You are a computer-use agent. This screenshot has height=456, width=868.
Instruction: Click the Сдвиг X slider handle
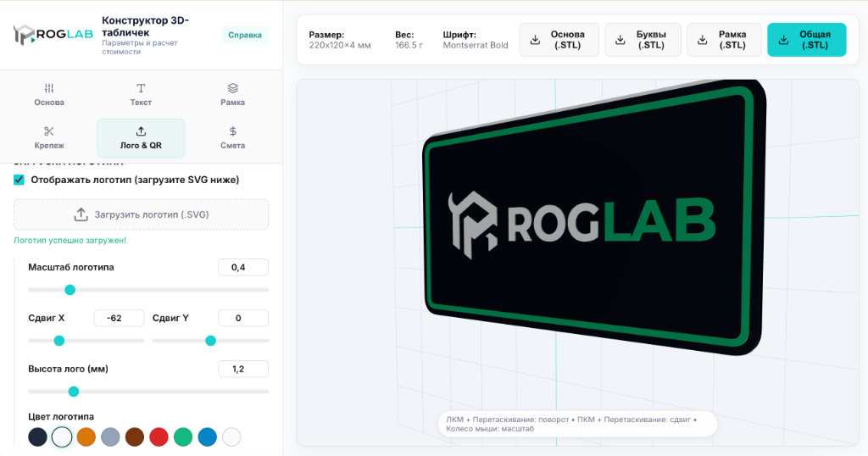[x=59, y=341]
